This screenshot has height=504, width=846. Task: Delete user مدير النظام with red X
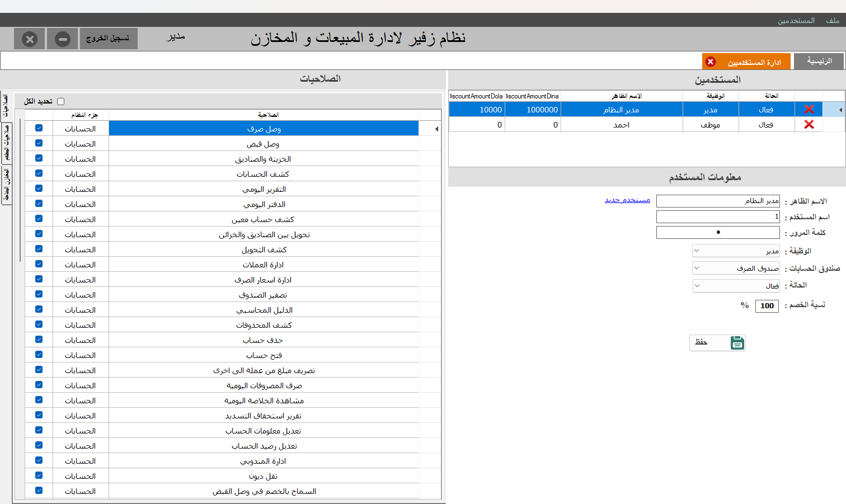tap(809, 110)
